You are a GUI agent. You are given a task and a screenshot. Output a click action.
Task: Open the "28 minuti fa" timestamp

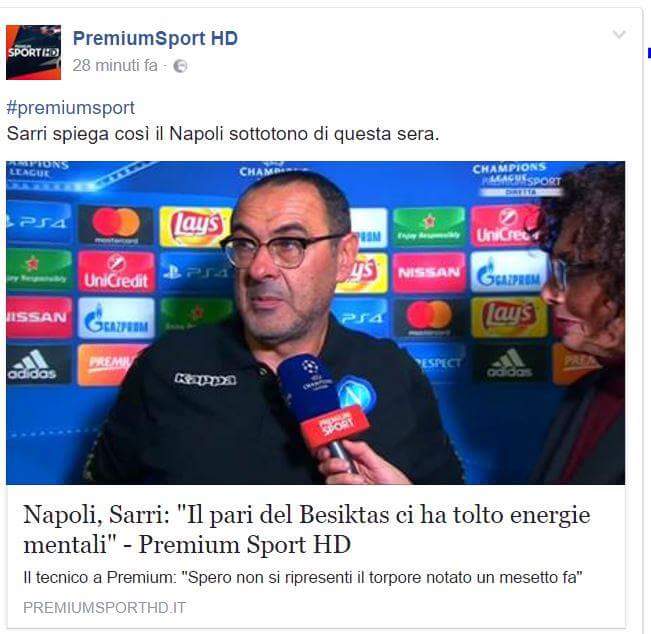pyautogui.click(x=115, y=66)
